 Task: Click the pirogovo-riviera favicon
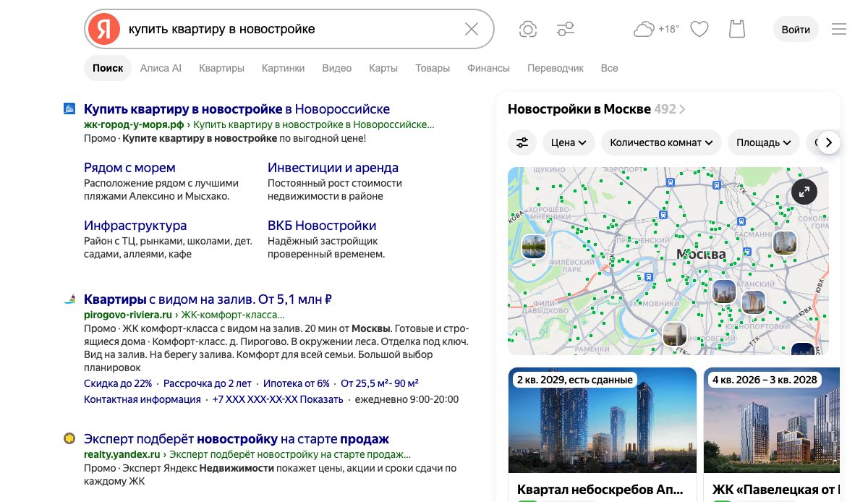(x=69, y=299)
